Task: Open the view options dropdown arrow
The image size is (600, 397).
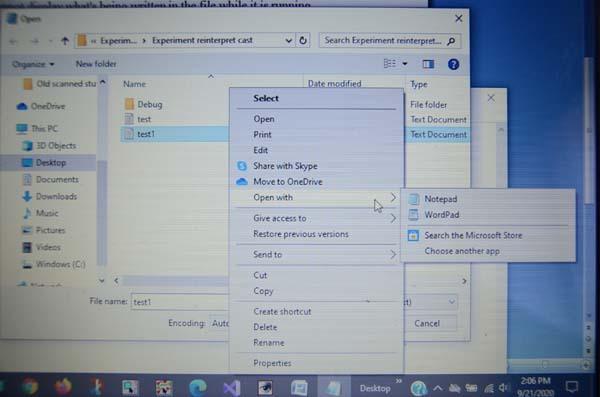Action: (x=405, y=64)
